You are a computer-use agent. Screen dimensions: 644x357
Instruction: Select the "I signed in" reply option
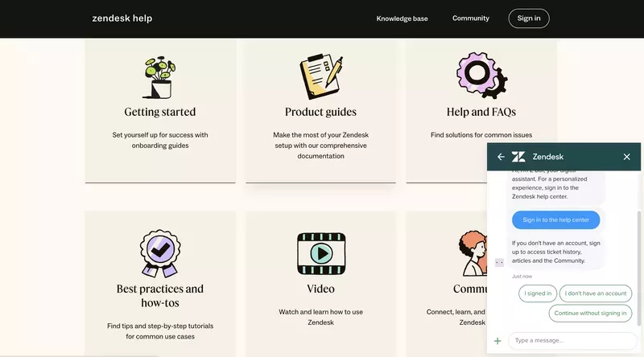click(538, 293)
